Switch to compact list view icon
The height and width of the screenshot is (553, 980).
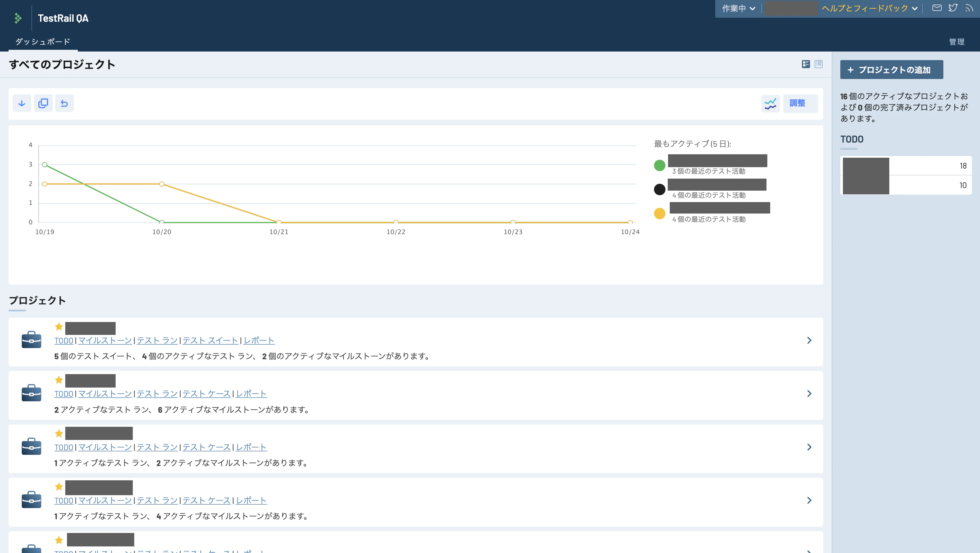pos(819,64)
